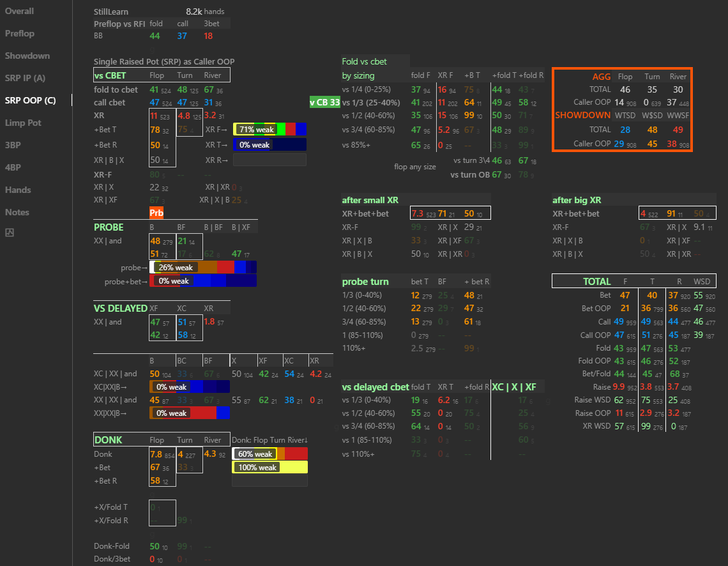Click the SHOWDOWN header label
Viewport: 728px width, 566px height.
click(582, 115)
